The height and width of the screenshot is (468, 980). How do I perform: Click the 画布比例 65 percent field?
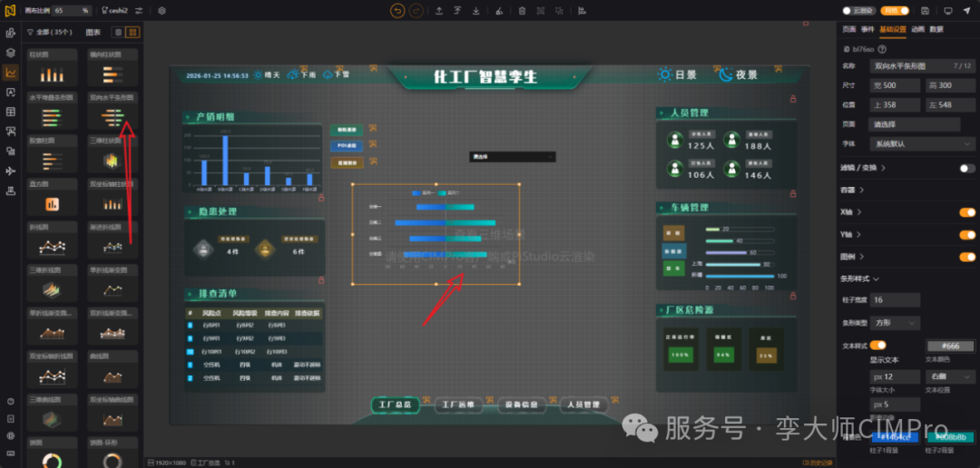click(72, 11)
